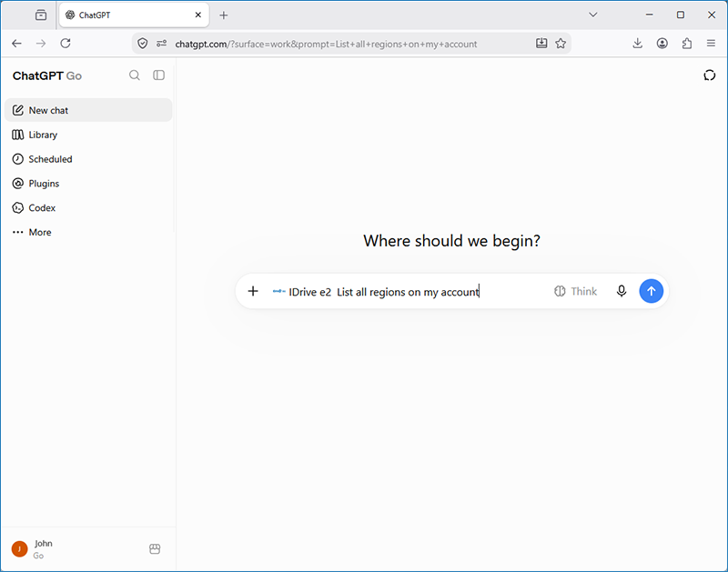Start a New chat
The width and height of the screenshot is (728, 572).
[x=88, y=110]
